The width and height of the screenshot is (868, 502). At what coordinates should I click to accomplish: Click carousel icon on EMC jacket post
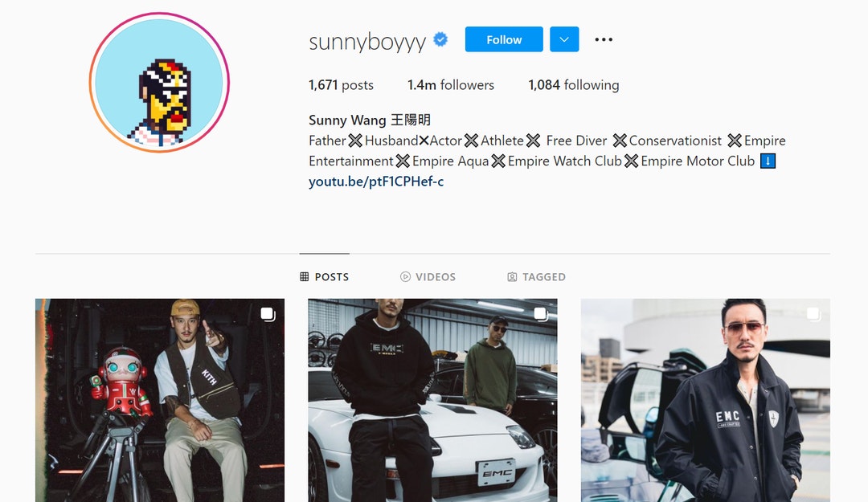click(813, 314)
